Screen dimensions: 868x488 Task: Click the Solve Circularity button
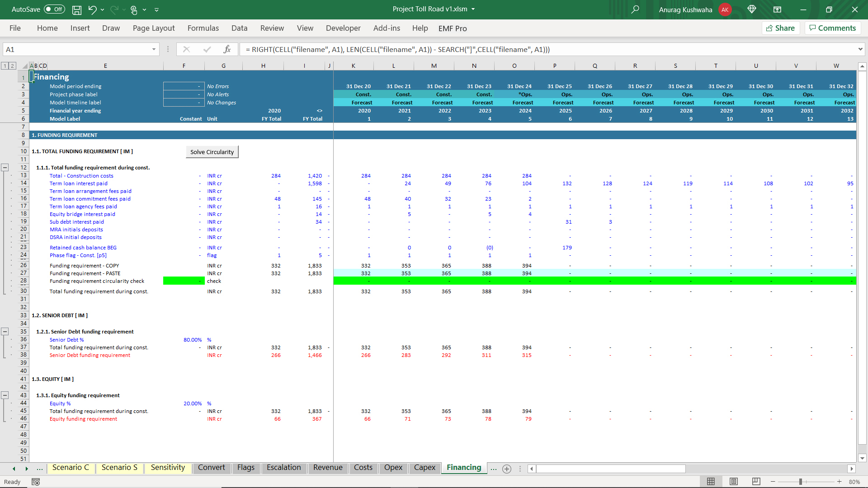[212, 152]
